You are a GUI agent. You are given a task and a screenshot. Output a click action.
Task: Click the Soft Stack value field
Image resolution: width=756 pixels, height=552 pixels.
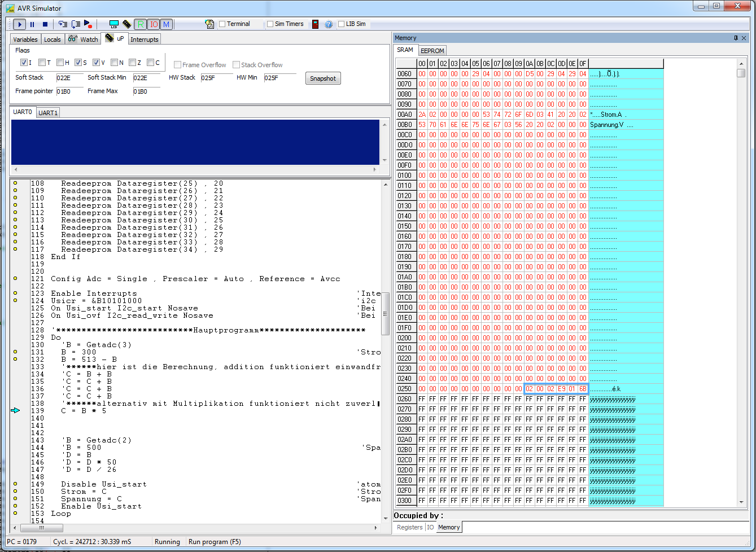(x=69, y=78)
